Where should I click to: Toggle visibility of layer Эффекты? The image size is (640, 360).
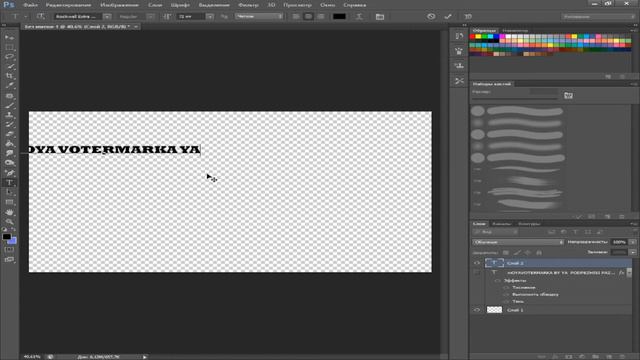[497, 281]
